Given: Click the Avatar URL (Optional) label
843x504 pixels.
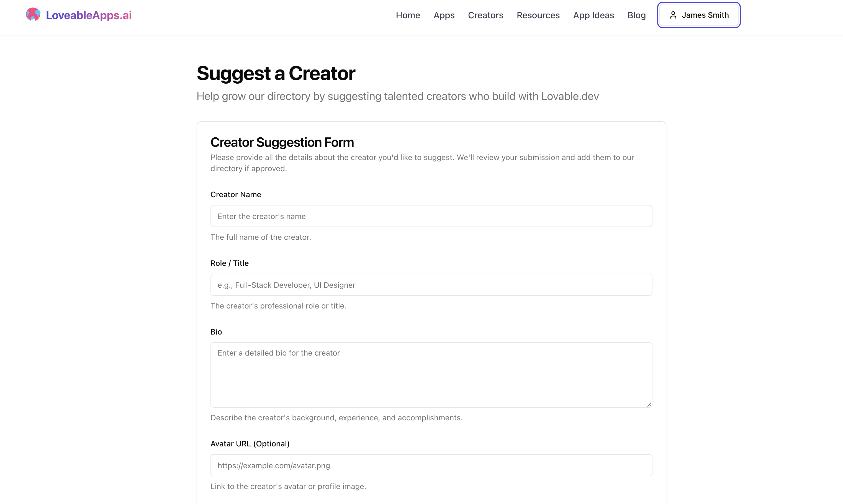Looking at the screenshot, I should (250, 444).
